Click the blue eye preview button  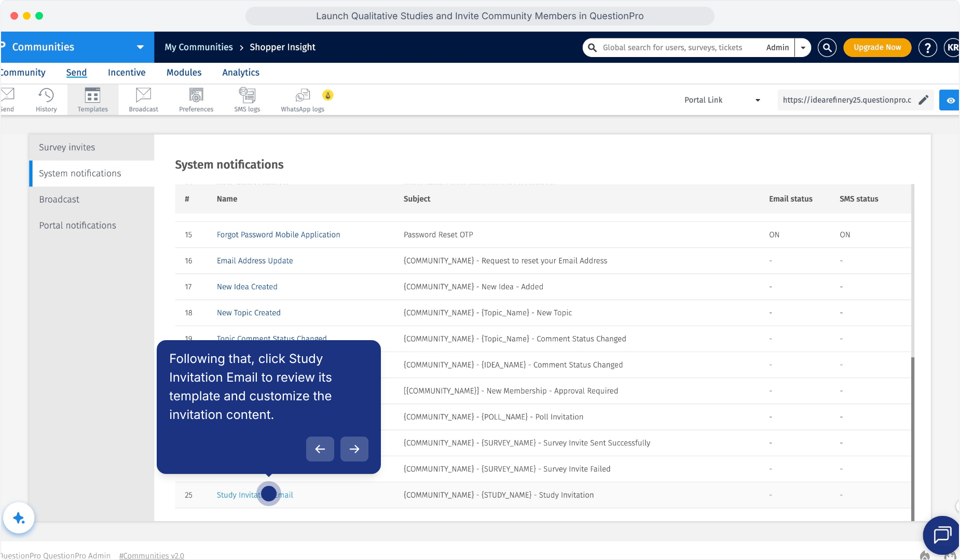tap(950, 100)
